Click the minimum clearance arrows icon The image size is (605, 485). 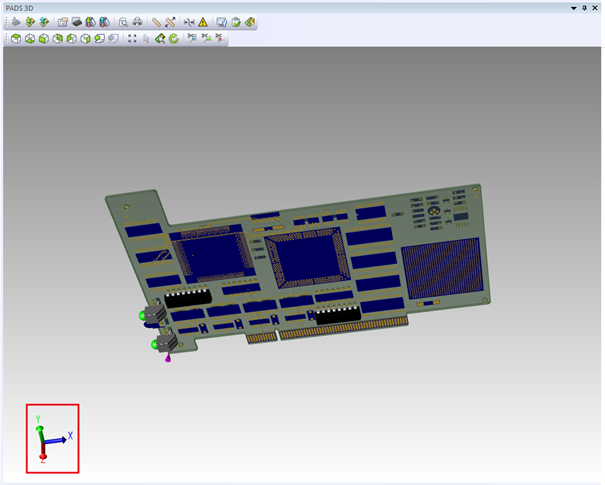tap(189, 22)
